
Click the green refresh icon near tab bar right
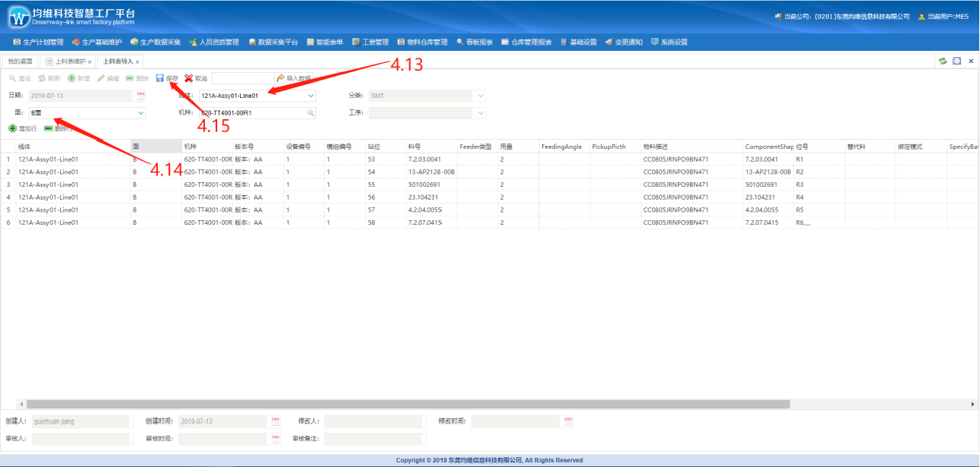pos(942,59)
